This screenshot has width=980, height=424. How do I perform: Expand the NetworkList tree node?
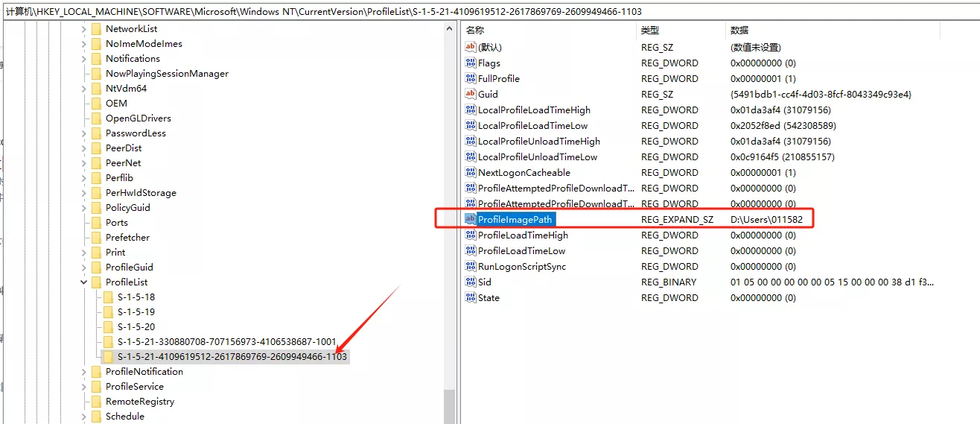[x=83, y=28]
